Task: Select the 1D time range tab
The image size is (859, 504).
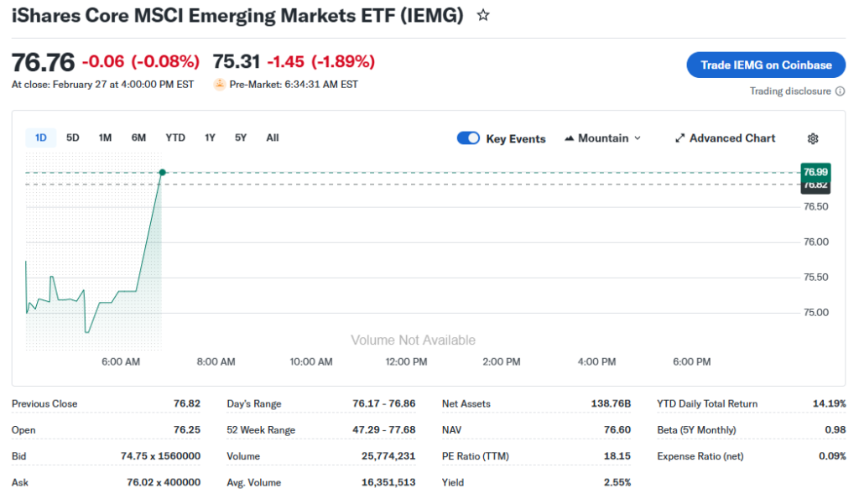Action: (x=40, y=138)
